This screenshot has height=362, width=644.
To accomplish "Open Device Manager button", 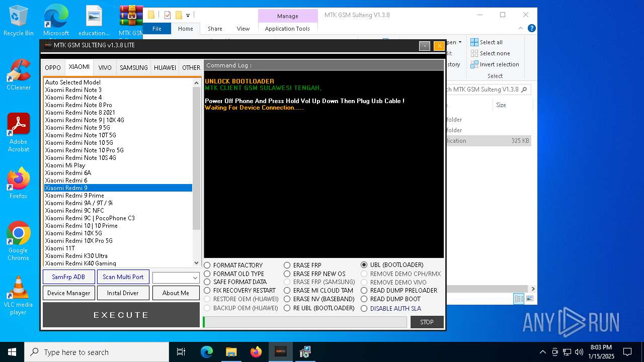I will coord(68,293).
